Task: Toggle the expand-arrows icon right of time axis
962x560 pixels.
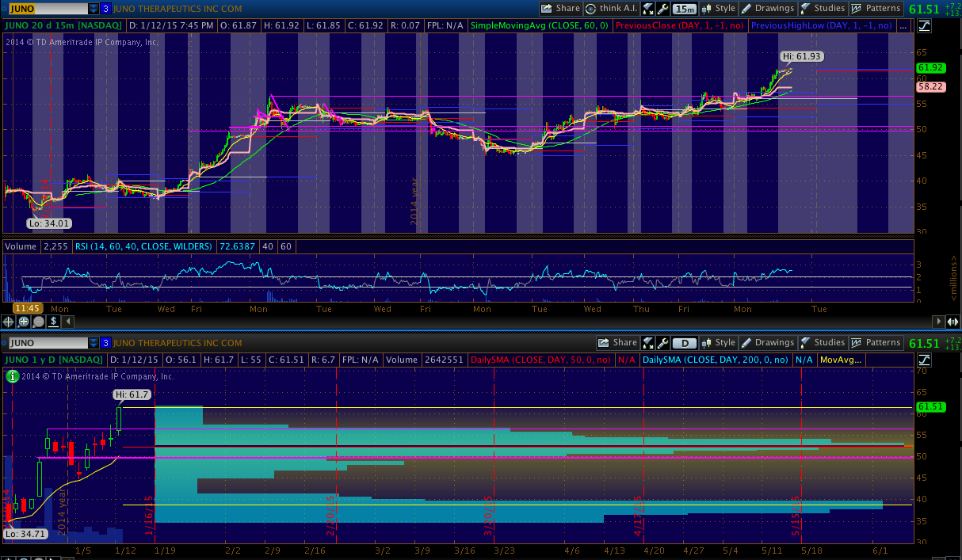Action: [x=953, y=322]
